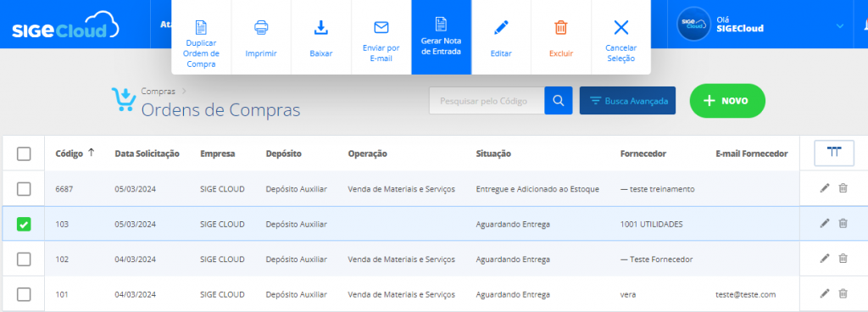The height and width of the screenshot is (312, 868).
Task: Click the SIGE Cloud logo
Action: [65, 25]
